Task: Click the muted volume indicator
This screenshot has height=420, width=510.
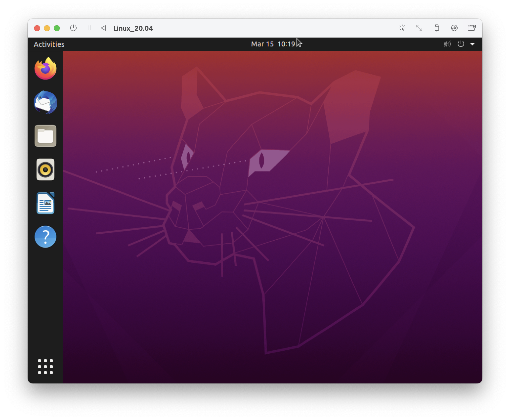Action: pos(447,44)
